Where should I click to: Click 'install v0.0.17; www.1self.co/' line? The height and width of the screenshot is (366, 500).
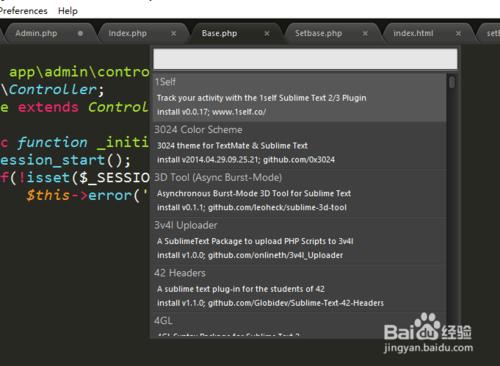[211, 112]
